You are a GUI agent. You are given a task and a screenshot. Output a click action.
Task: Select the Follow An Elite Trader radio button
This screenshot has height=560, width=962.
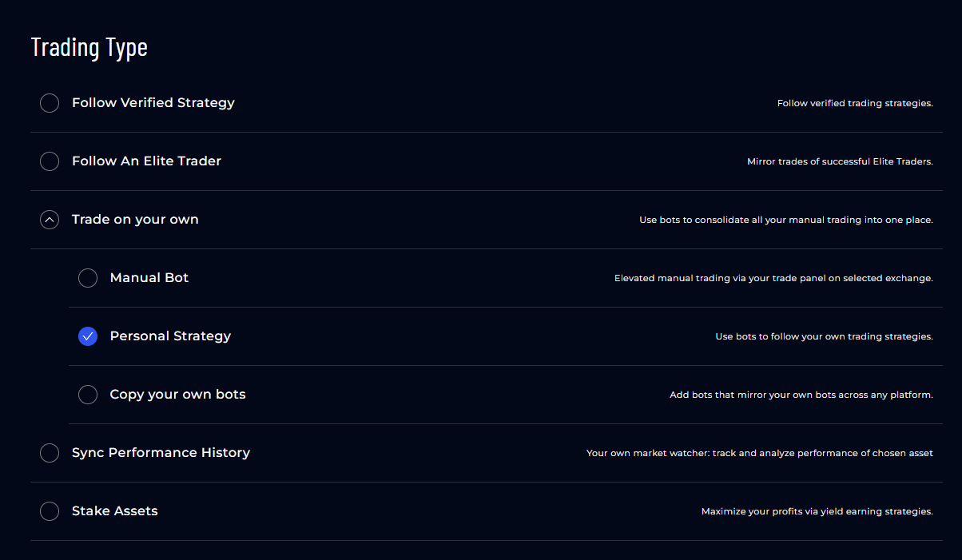(50, 161)
